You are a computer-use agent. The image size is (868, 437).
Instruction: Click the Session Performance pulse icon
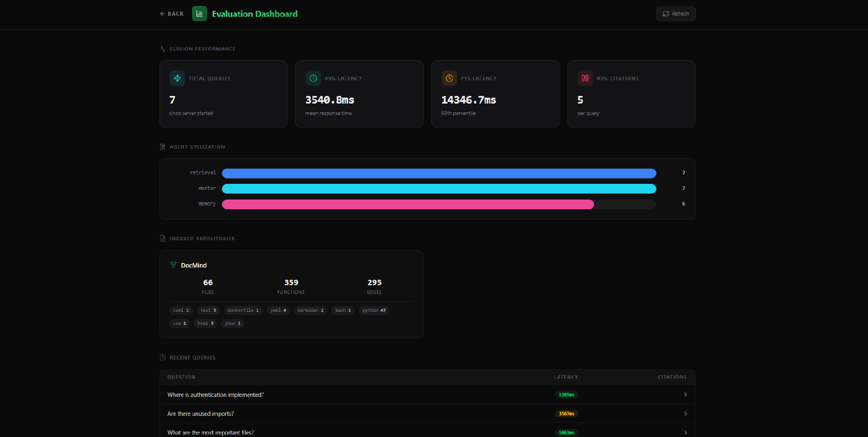click(x=163, y=49)
